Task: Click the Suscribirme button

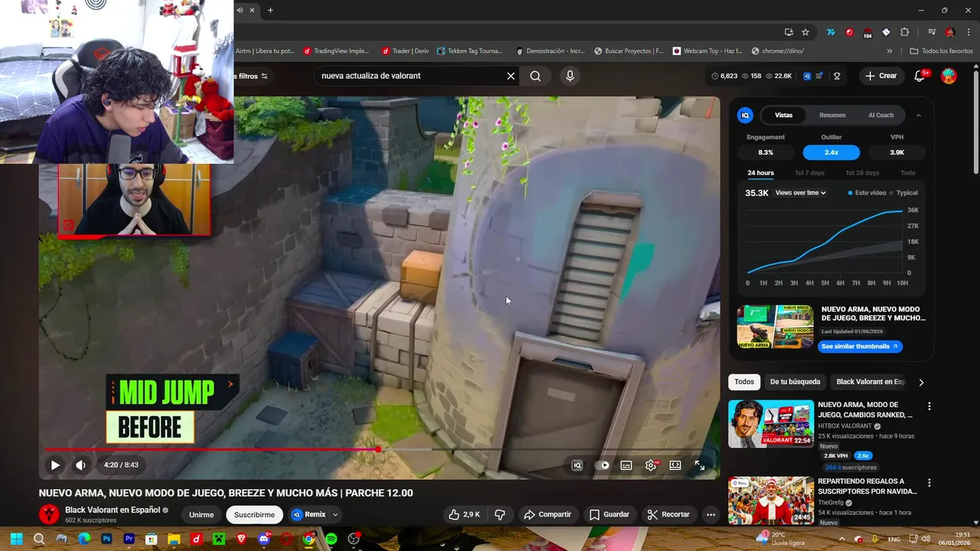Action: (x=254, y=515)
